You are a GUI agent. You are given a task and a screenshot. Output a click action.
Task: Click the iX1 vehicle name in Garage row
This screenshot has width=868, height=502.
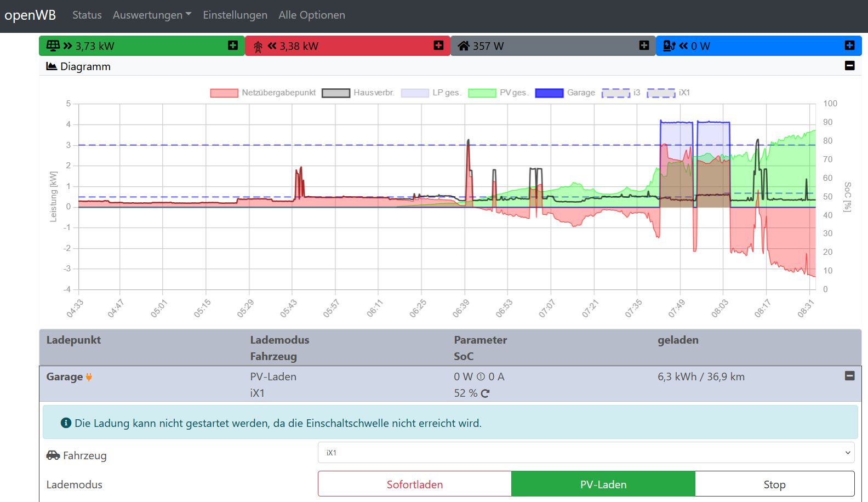pos(258,393)
